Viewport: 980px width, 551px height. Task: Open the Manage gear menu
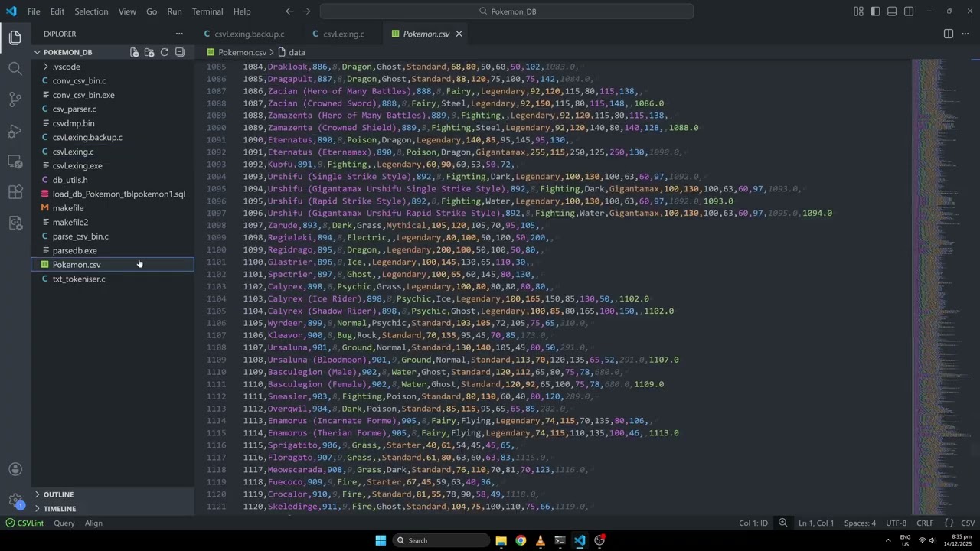point(15,500)
